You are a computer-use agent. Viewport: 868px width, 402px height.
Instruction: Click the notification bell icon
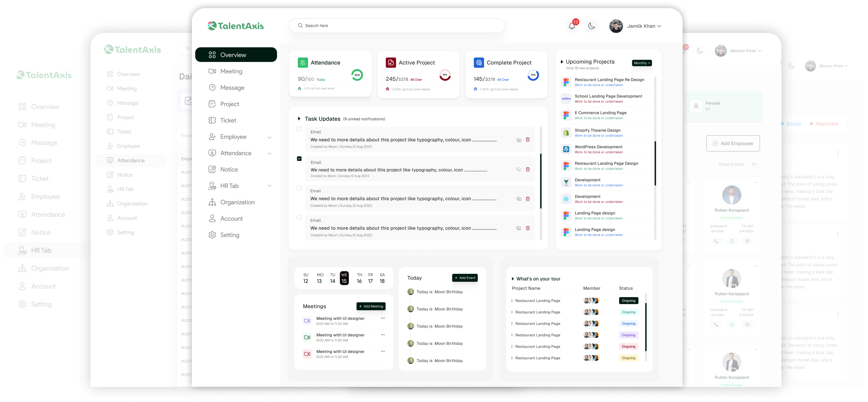(572, 26)
